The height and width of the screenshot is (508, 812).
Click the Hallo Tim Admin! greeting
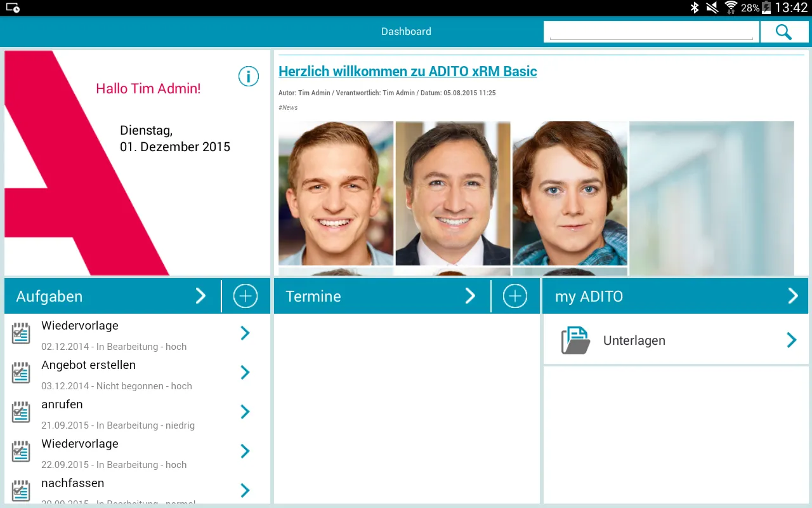148,89
